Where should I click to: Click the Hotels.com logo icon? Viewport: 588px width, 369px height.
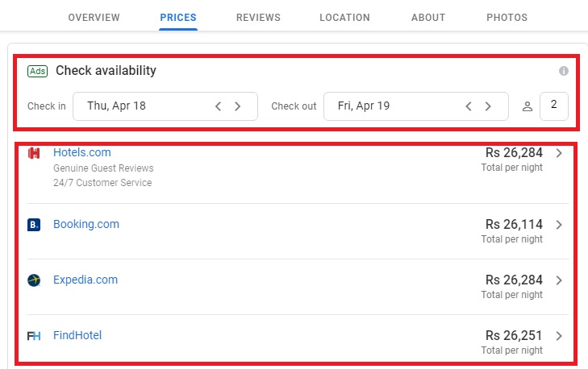(34, 153)
